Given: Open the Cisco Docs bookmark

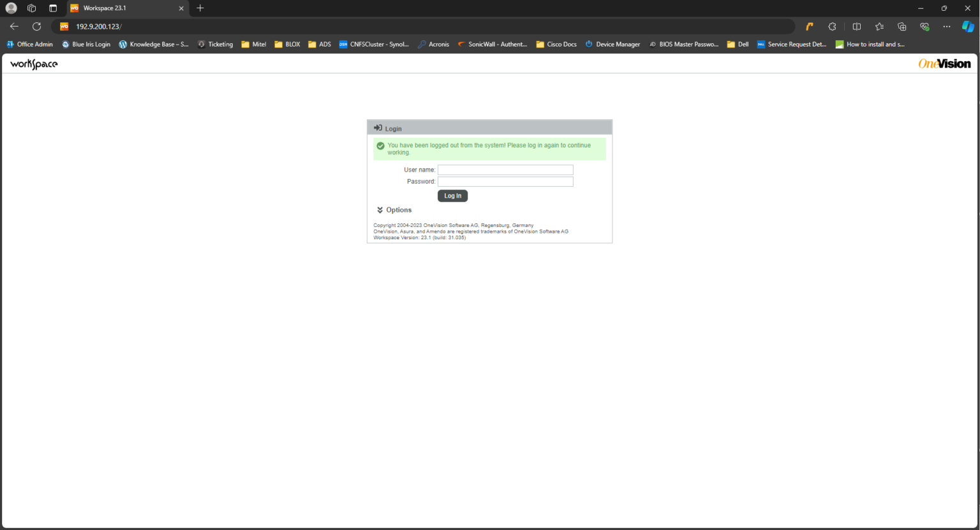Looking at the screenshot, I should [x=556, y=44].
